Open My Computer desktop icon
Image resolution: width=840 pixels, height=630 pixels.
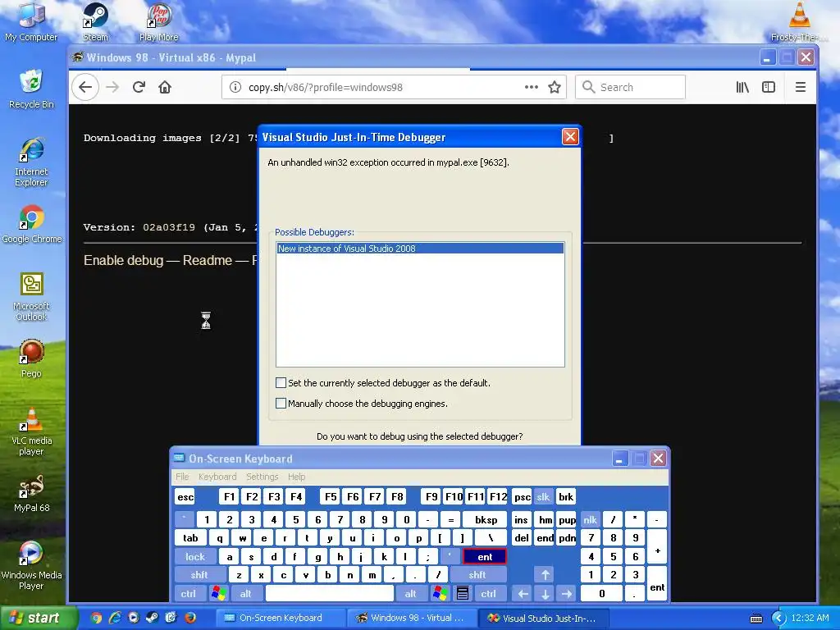coord(31,22)
